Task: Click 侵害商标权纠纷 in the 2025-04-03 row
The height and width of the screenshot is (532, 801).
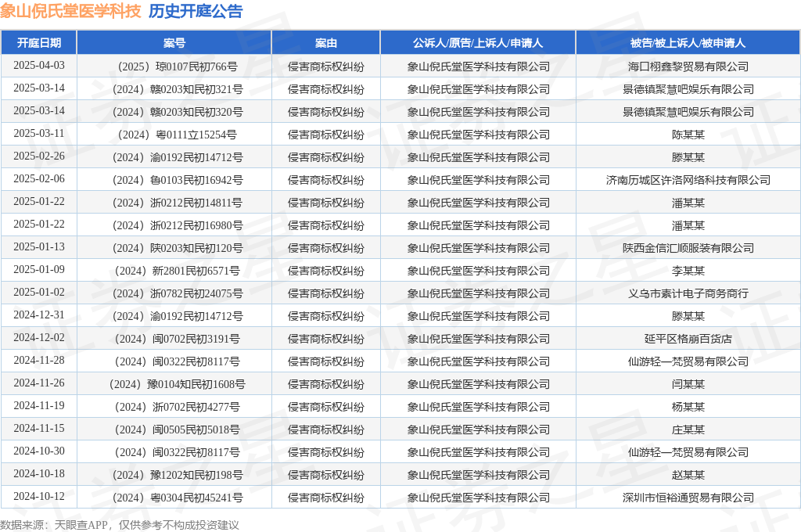Action: (326, 66)
